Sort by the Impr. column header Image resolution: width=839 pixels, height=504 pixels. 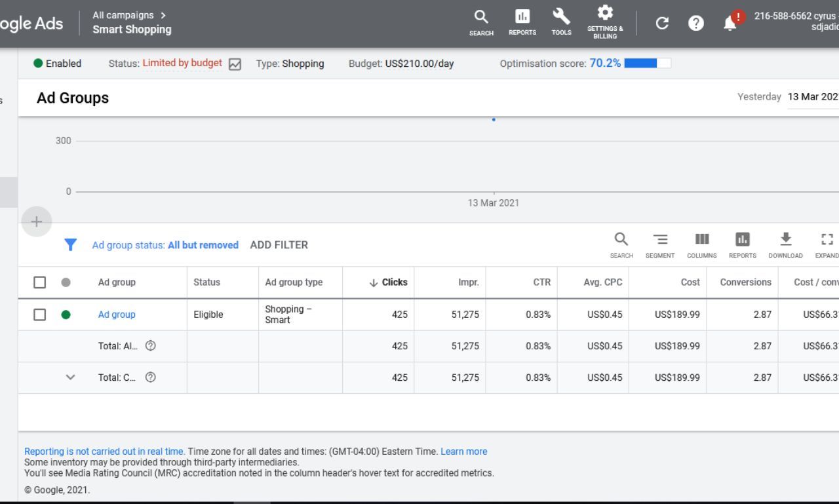tap(469, 282)
